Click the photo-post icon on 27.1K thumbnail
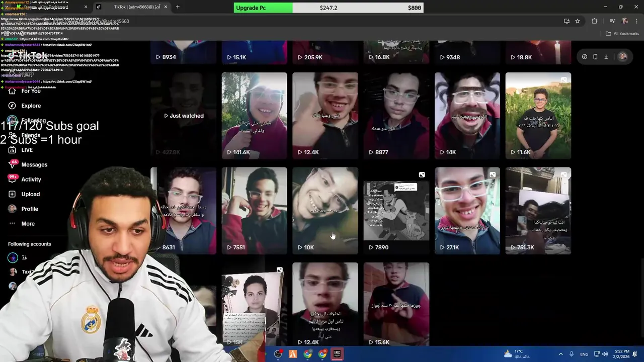 pyautogui.click(x=493, y=175)
